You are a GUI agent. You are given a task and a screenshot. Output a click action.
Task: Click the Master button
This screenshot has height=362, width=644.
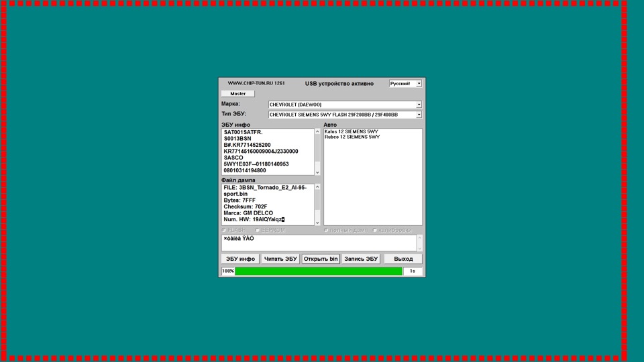[x=237, y=94]
